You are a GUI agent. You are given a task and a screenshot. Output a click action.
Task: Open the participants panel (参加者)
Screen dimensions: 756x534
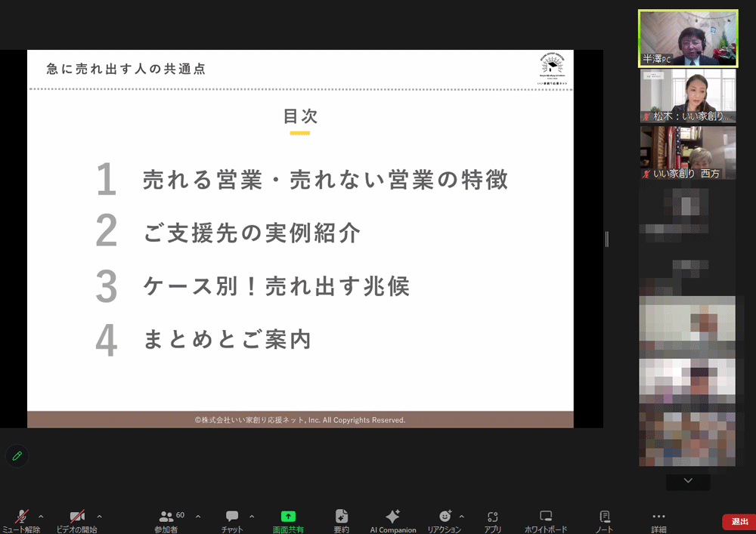coord(167,517)
